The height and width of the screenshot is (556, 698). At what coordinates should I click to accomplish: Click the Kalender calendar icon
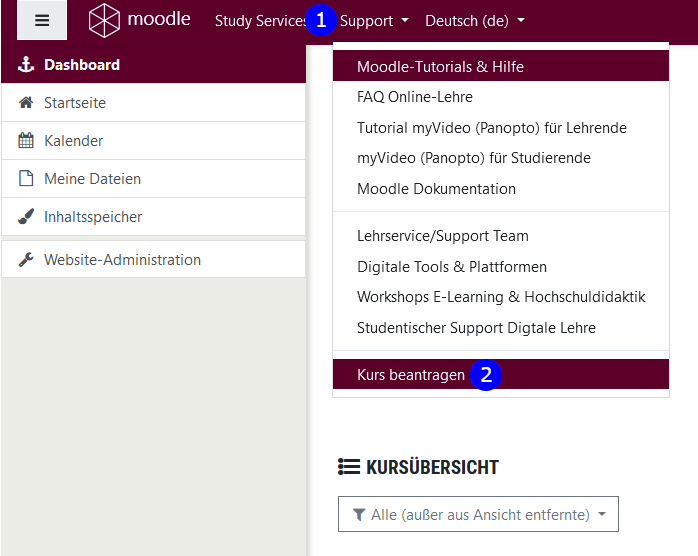[x=27, y=141]
